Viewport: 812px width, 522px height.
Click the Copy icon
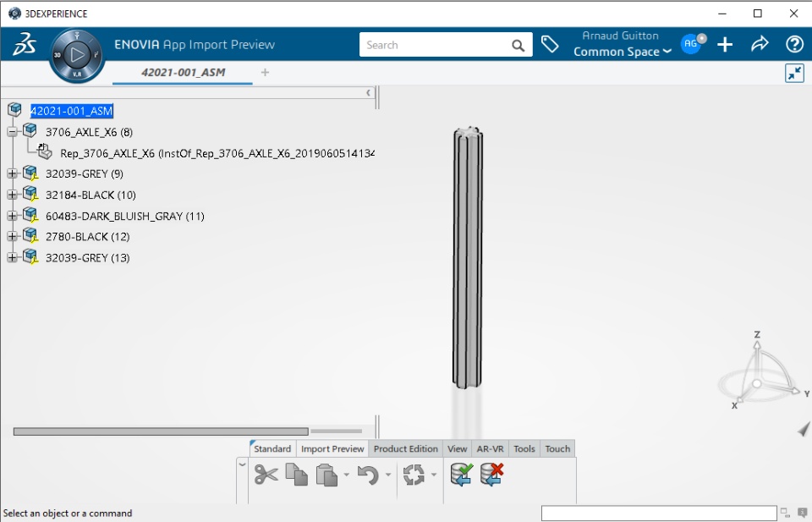297,475
